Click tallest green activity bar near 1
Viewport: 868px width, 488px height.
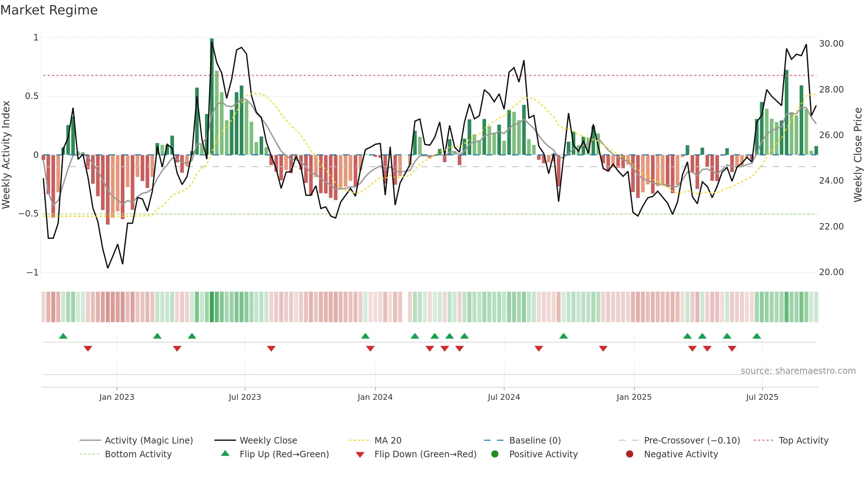[212, 97]
